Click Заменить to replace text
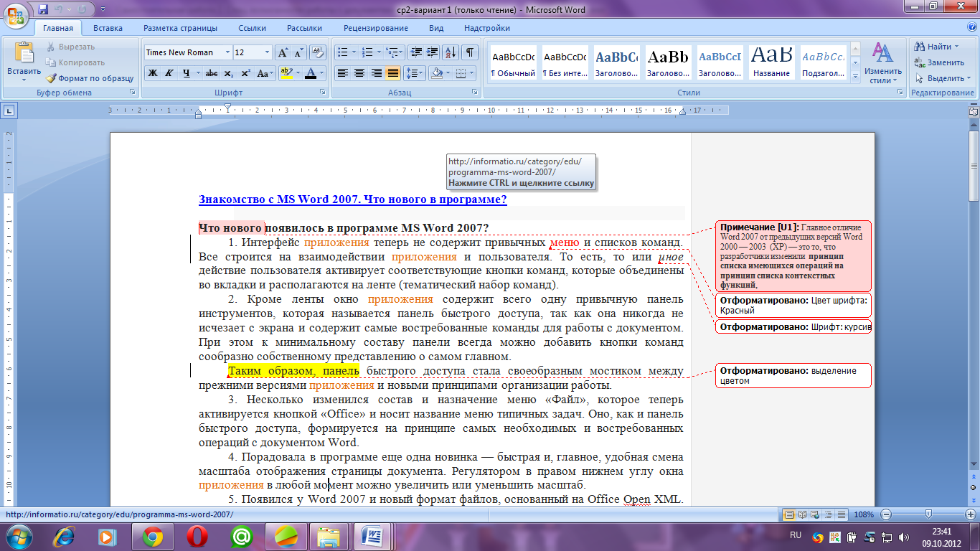This screenshot has height=551, width=980. 938,62
